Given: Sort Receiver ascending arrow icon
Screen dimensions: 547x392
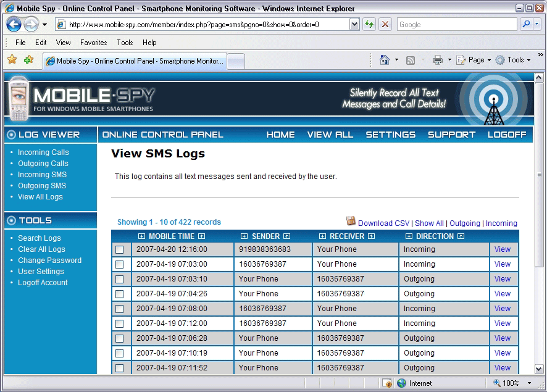Looking at the screenshot, I should 371,236.
